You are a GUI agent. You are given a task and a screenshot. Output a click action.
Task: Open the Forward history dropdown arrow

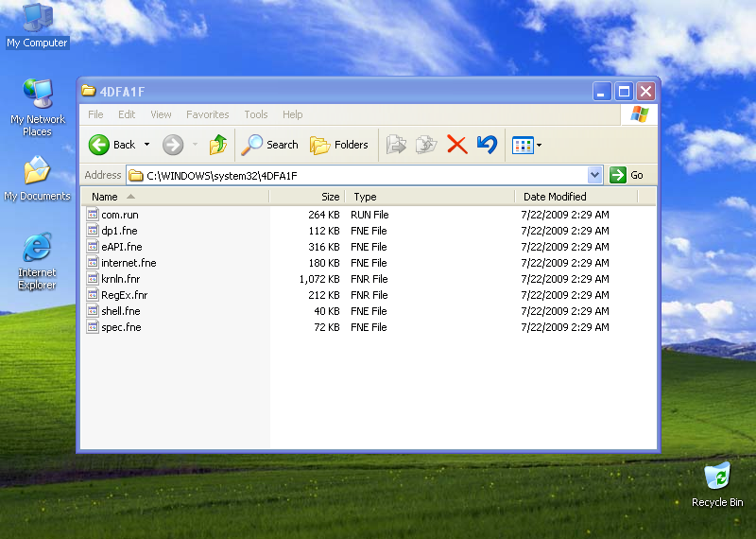pyautogui.click(x=196, y=145)
